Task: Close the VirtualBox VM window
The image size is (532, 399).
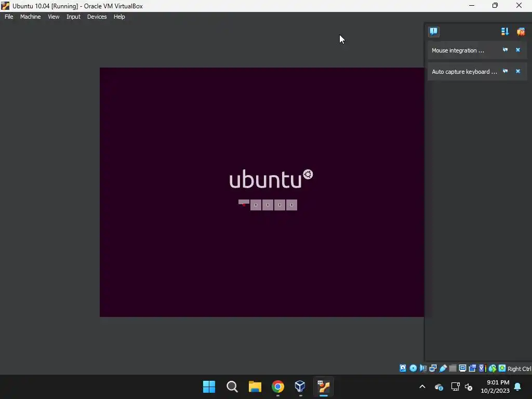Action: tap(519, 6)
